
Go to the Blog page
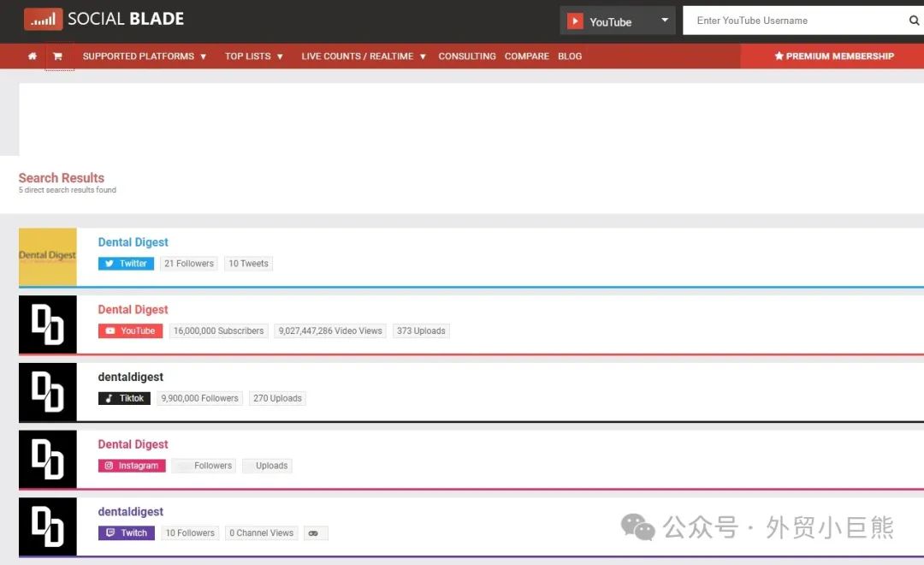(x=570, y=56)
